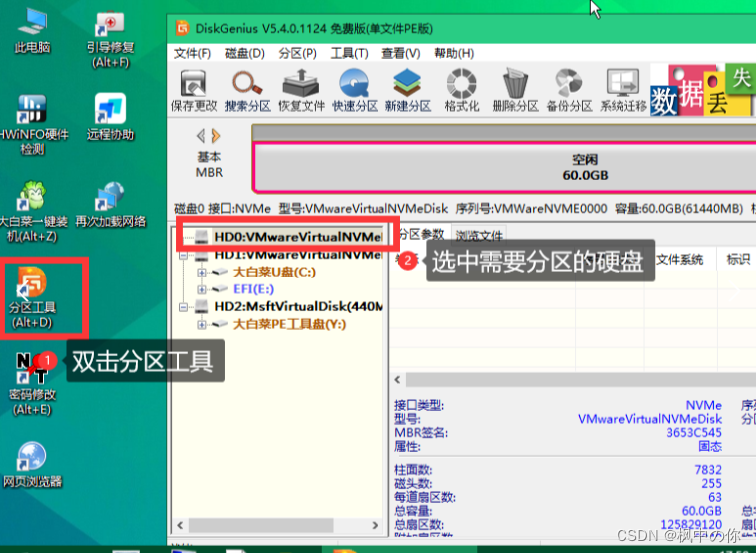Screen dimensions: 756x553
Task: Open the 帮助(H) menu
Action: (x=454, y=53)
